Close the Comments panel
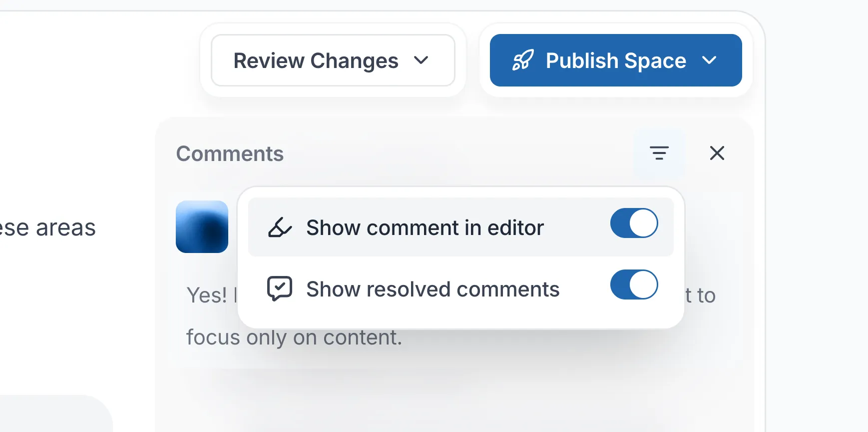Image resolution: width=868 pixels, height=432 pixels. click(717, 153)
